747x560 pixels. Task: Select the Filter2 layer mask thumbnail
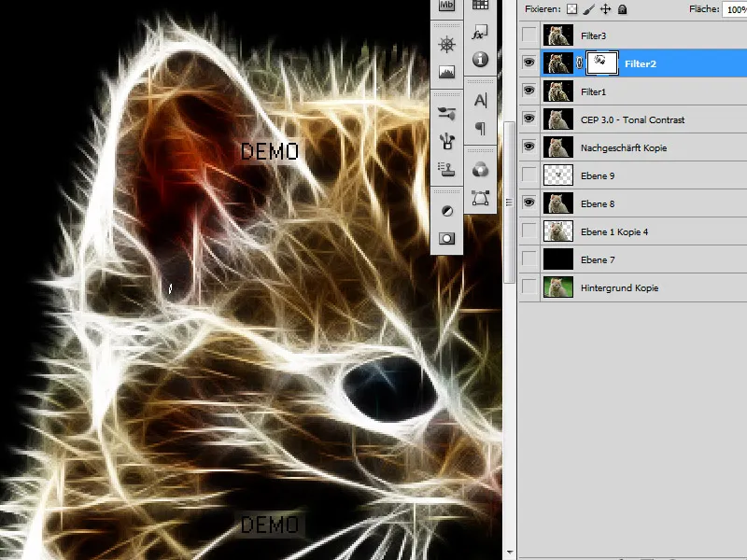click(x=602, y=63)
